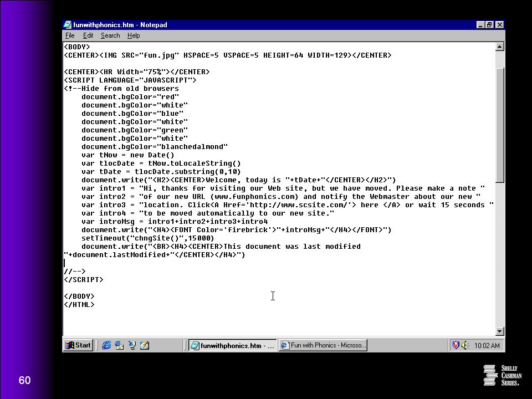Click the document.bgColor="red" line

click(130, 96)
